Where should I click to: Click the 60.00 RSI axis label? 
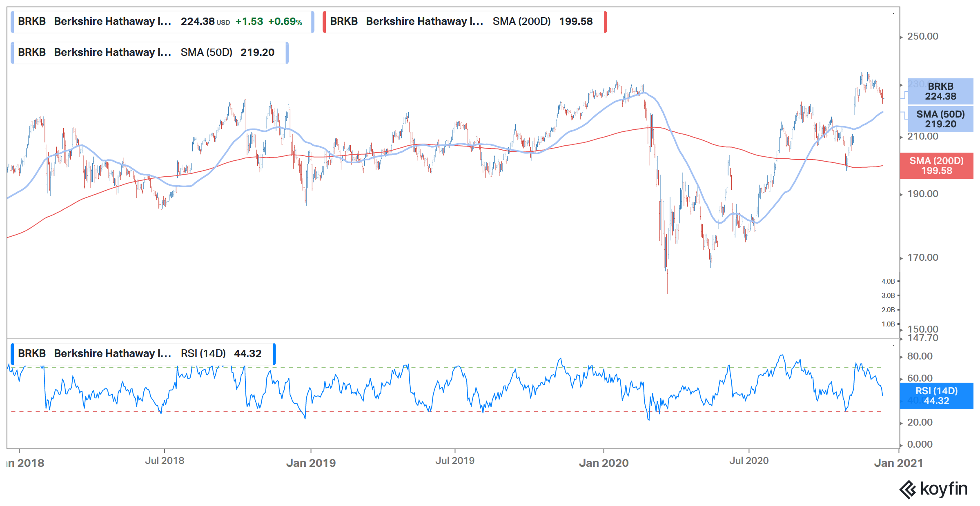(920, 378)
